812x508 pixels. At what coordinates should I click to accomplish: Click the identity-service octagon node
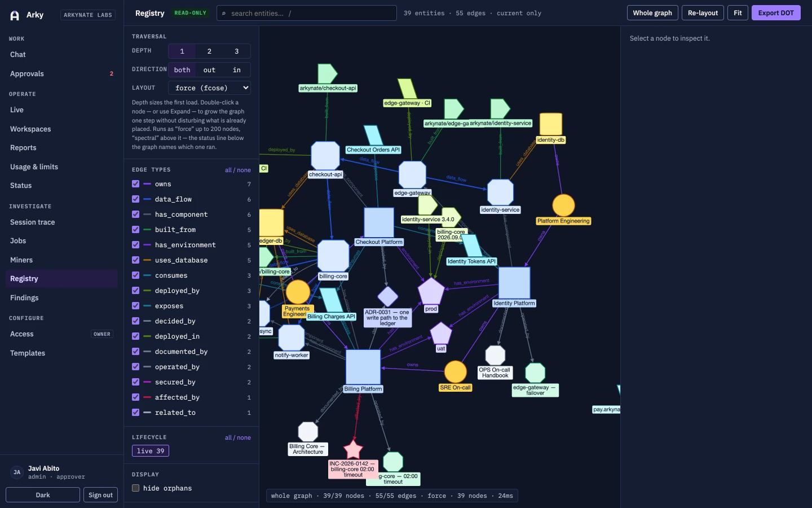(500, 192)
